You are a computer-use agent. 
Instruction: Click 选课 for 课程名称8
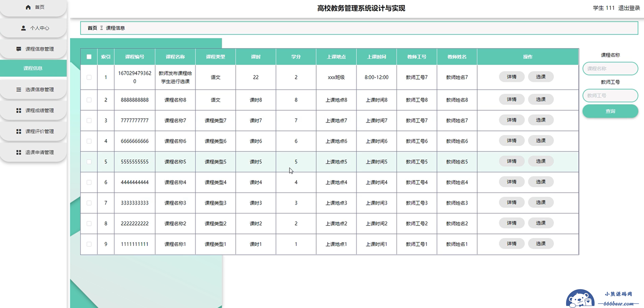(541, 99)
